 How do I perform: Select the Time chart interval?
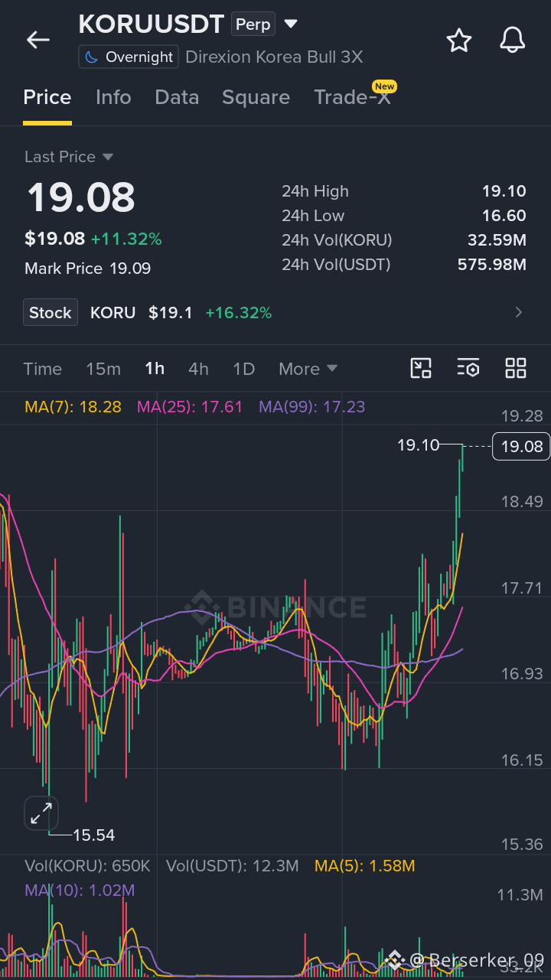pos(43,369)
